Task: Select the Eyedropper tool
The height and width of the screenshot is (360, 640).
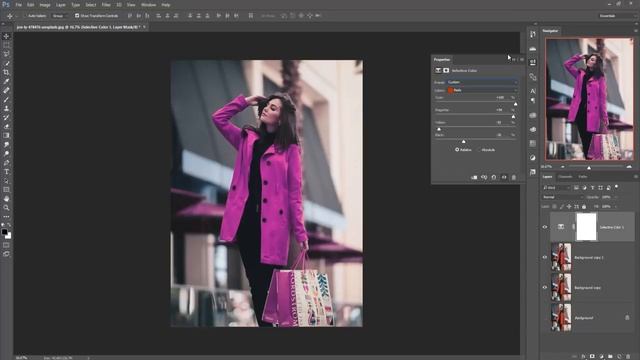Action: pos(6,81)
